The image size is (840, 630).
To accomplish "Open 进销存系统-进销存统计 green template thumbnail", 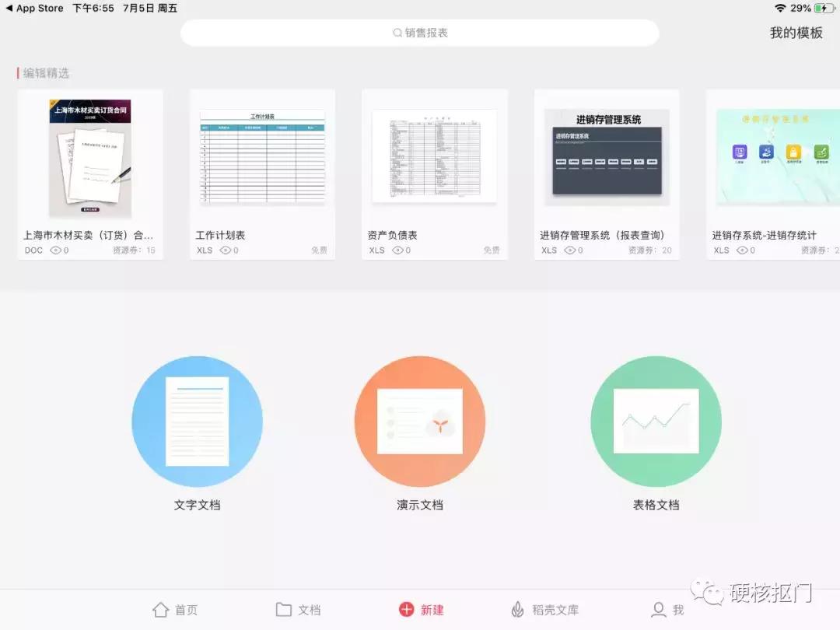I will 778,157.
